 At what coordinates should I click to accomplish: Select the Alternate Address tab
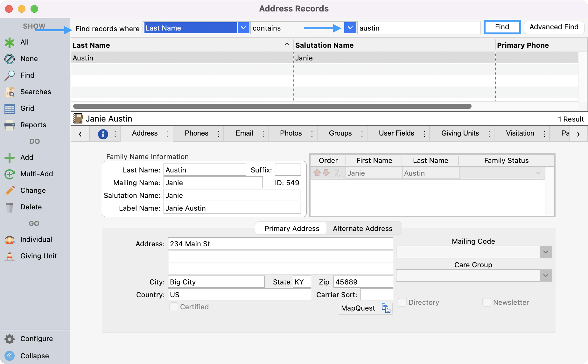(x=362, y=228)
